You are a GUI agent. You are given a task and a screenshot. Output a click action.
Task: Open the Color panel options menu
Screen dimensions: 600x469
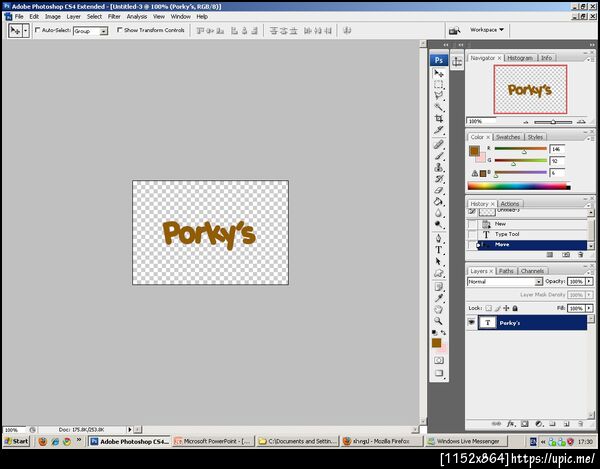588,137
